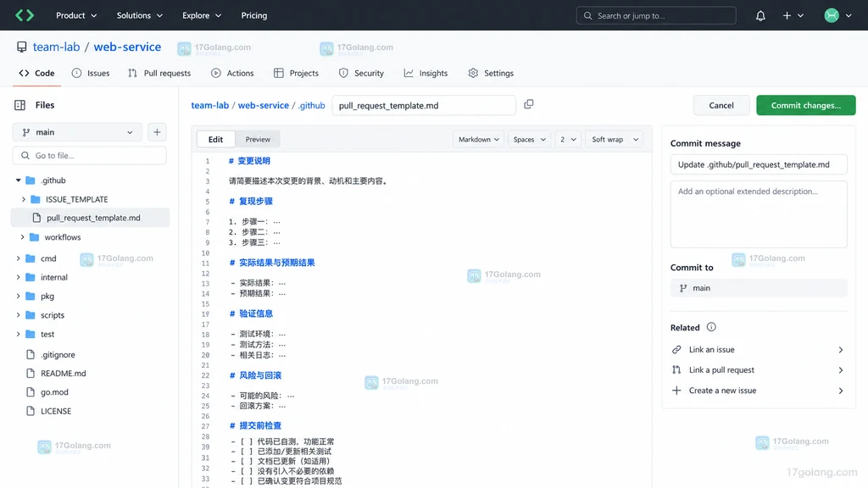Screen dimensions: 868x488
Task: Open the Solutions menu
Action: tap(140, 15)
